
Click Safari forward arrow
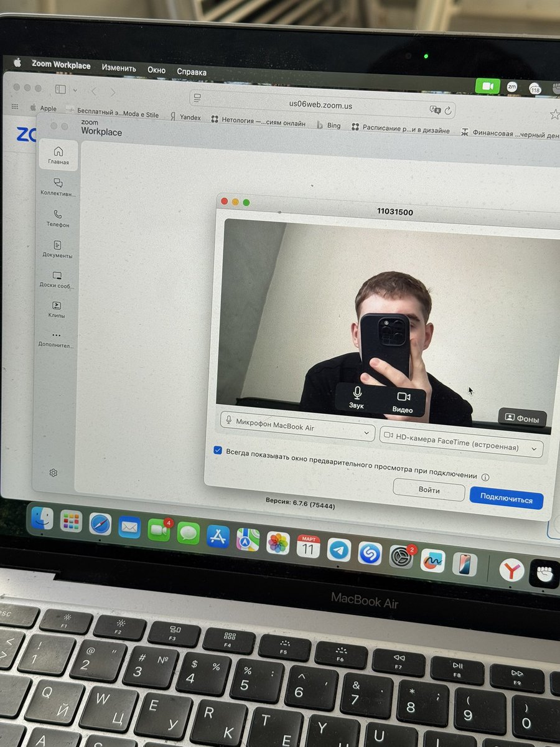point(113,92)
